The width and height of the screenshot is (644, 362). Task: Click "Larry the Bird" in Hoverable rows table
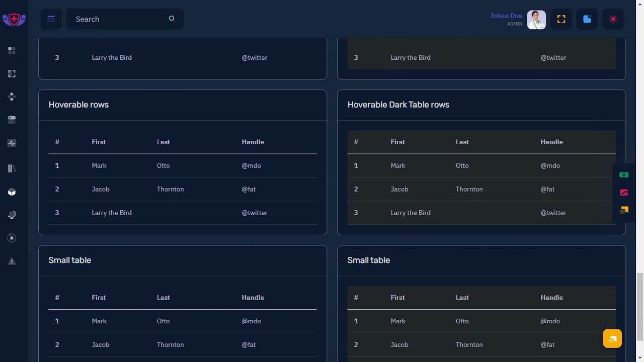[x=112, y=213]
